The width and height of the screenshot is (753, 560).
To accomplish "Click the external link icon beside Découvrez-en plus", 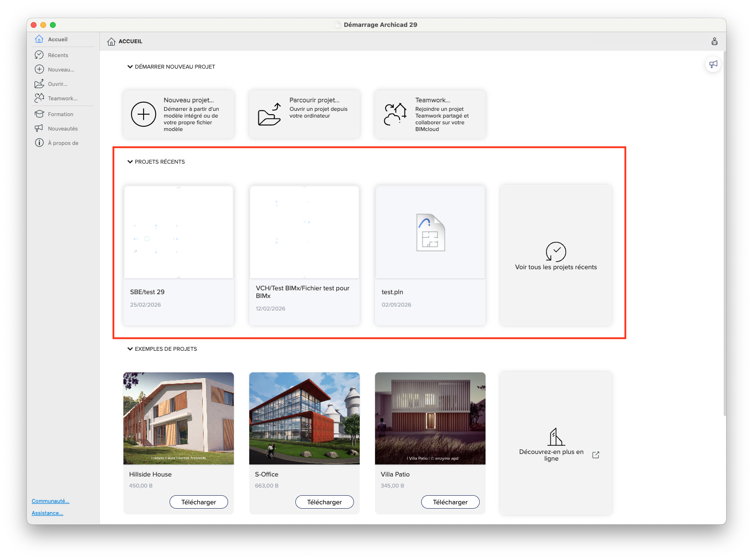I will (596, 455).
